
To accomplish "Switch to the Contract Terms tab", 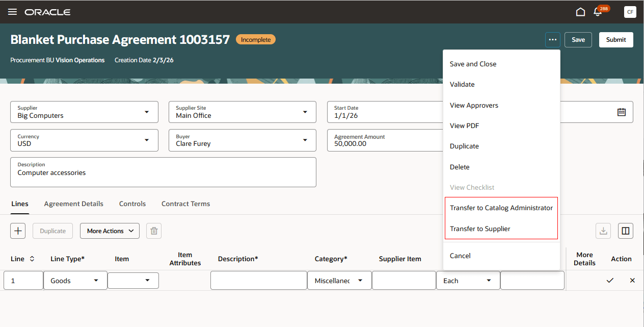I will (x=185, y=204).
